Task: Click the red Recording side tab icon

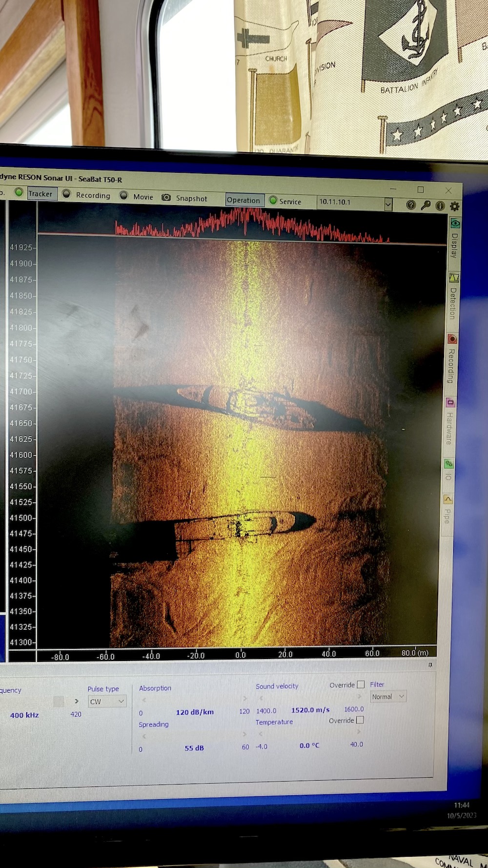Action: [x=452, y=339]
